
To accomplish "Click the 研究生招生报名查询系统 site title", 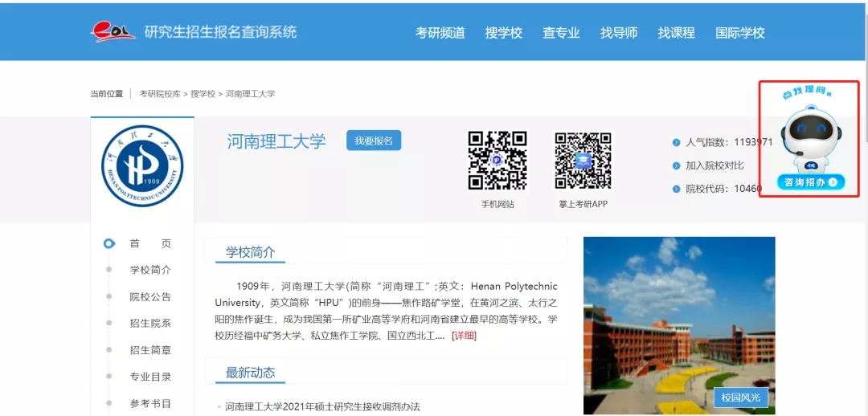I will 220,31.
